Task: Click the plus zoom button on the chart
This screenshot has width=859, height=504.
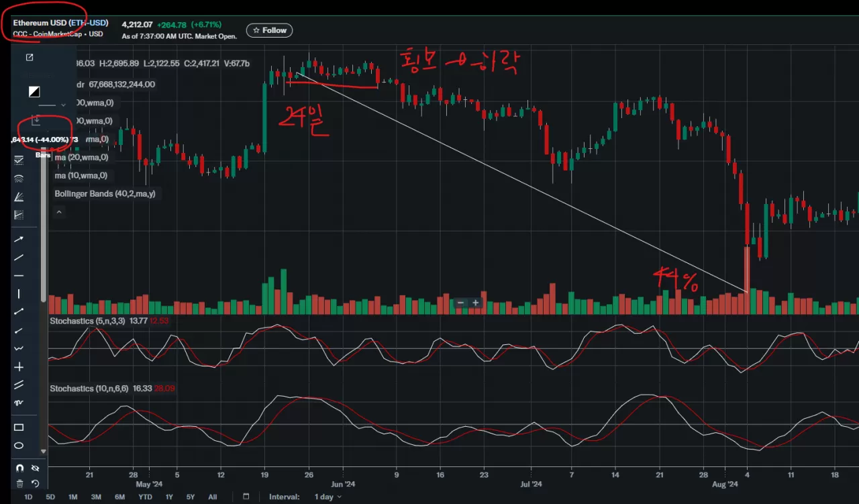Action: click(x=476, y=303)
